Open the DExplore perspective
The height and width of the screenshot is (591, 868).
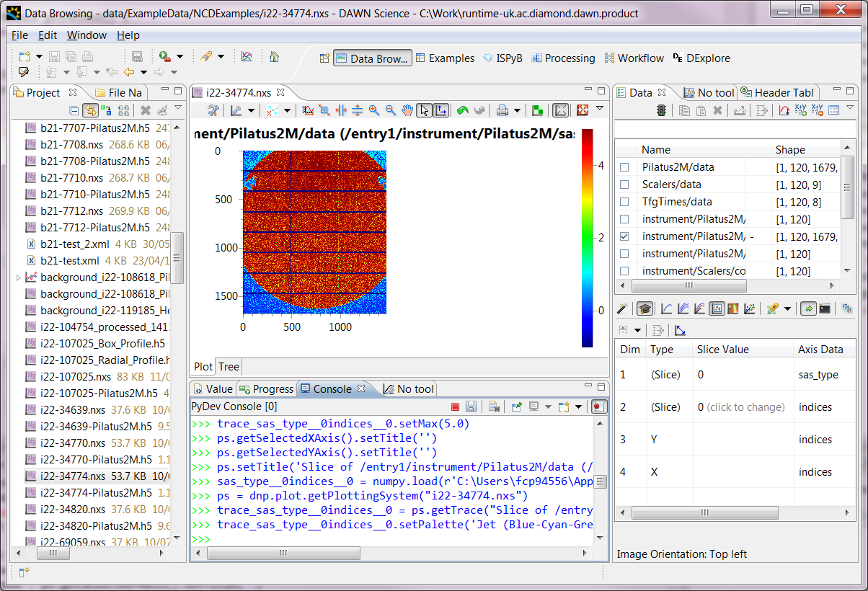pos(701,58)
